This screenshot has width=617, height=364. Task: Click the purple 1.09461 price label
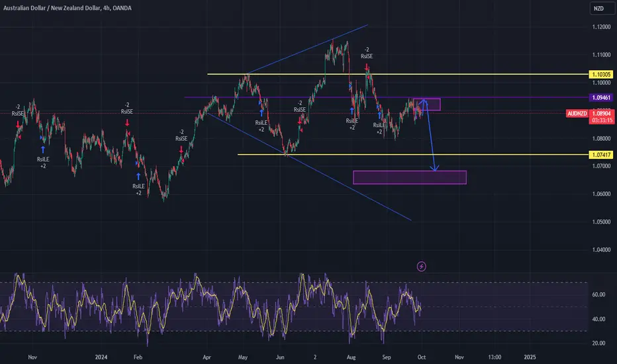point(601,97)
